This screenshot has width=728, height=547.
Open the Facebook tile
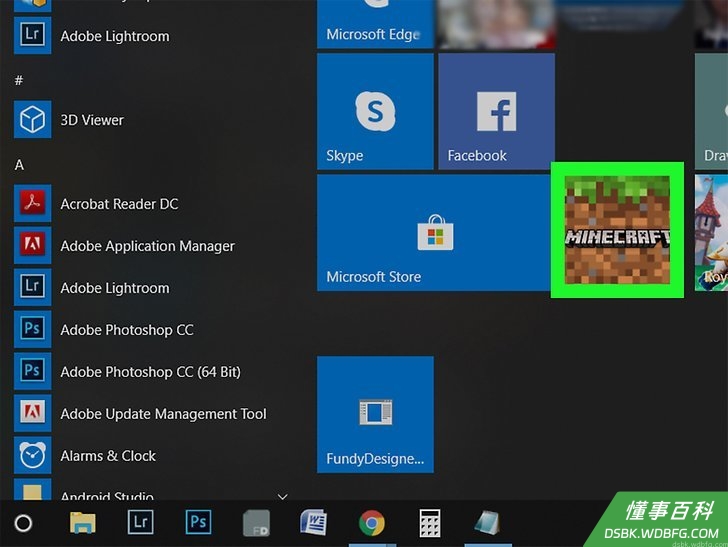tap(496, 111)
